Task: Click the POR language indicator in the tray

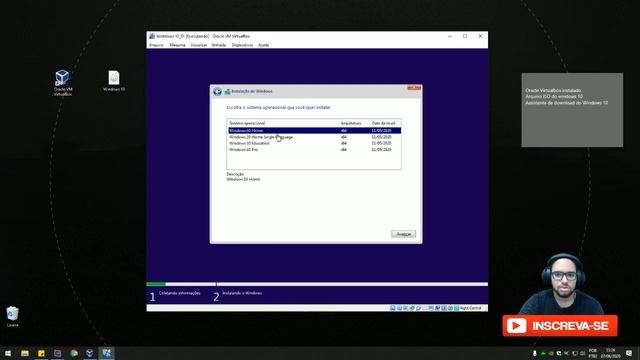Action: pos(593,353)
